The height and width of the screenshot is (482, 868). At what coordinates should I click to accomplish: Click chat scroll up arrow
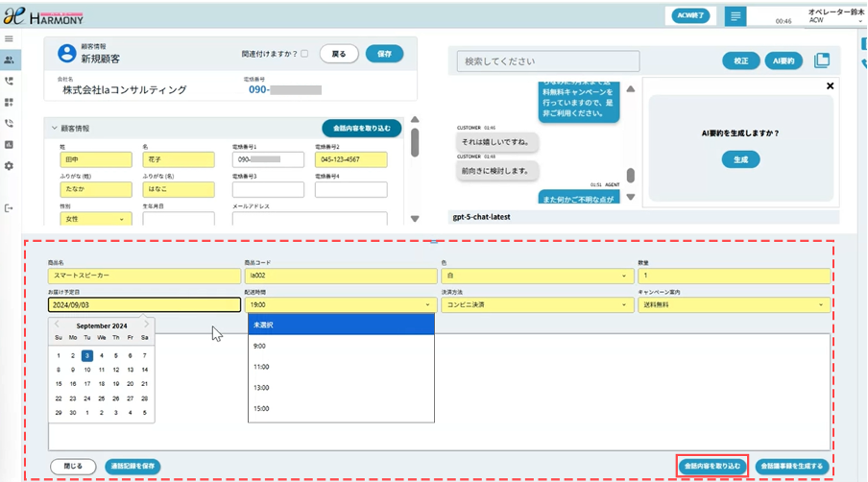[x=631, y=89]
